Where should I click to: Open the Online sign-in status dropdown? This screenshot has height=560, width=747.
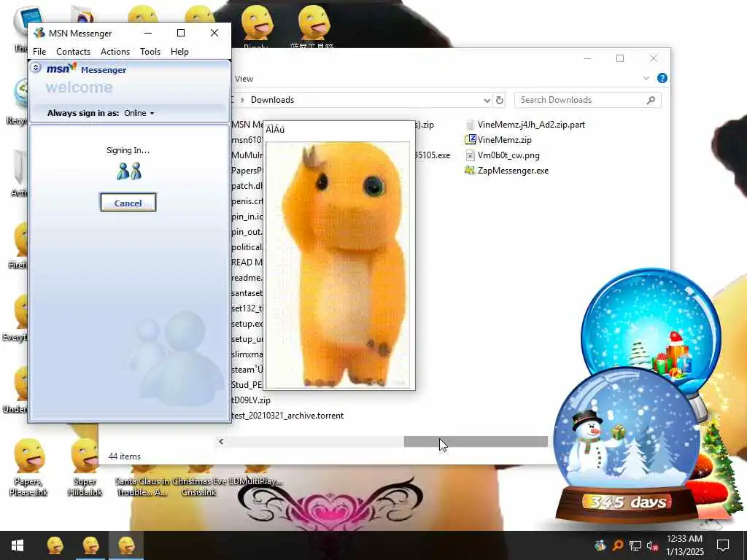(139, 113)
